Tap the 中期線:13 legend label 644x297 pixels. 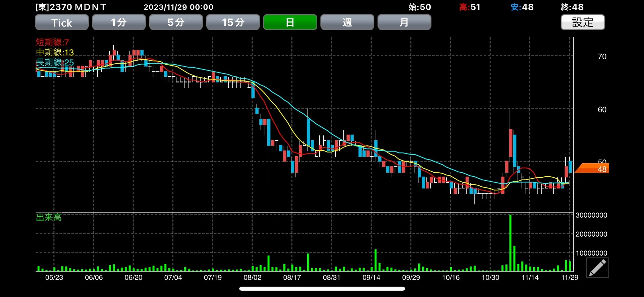tap(55, 52)
